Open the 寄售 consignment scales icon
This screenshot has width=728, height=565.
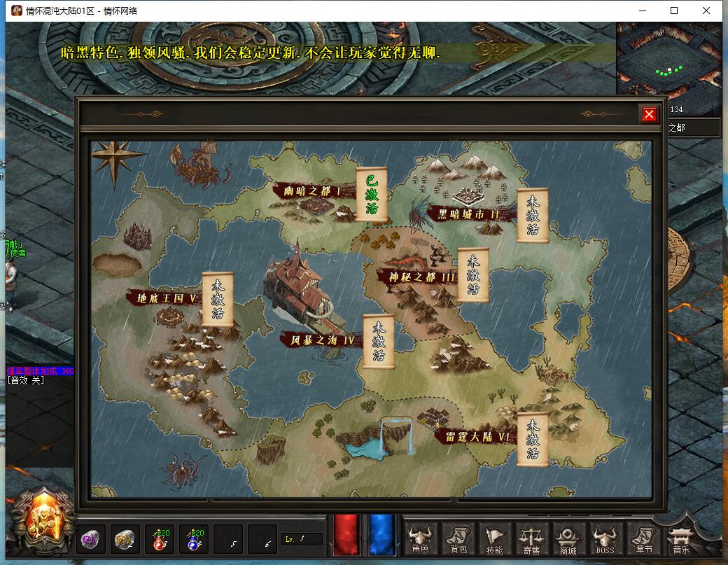tap(531, 539)
